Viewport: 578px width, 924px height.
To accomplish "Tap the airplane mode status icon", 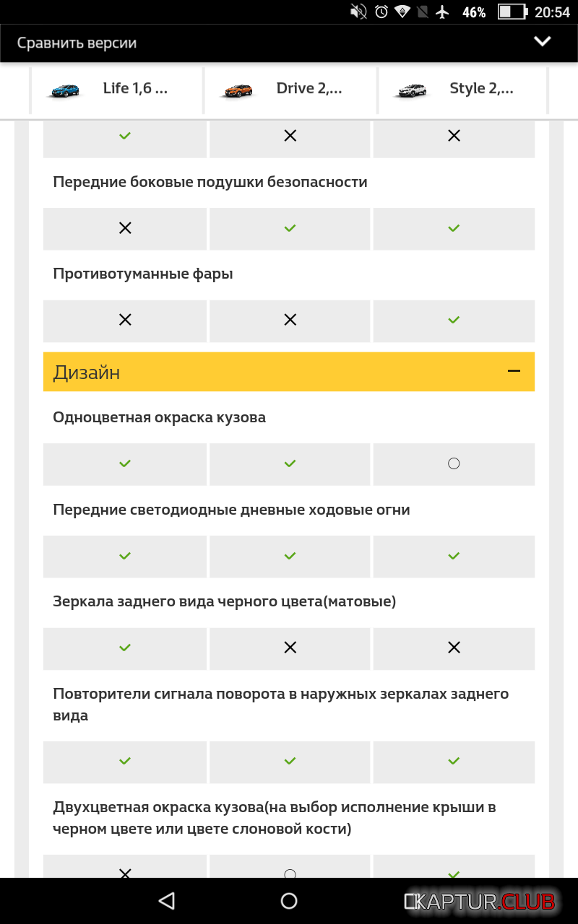I will [442, 12].
